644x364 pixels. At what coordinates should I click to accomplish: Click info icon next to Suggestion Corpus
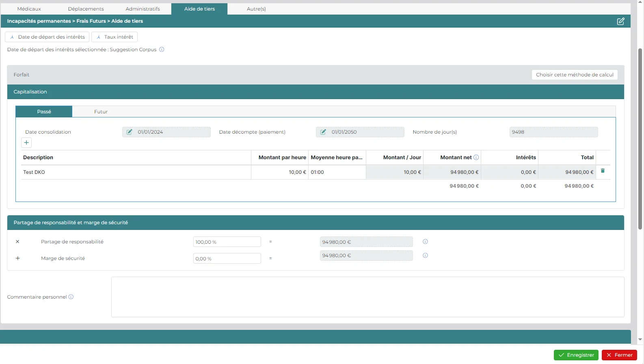pyautogui.click(x=162, y=50)
